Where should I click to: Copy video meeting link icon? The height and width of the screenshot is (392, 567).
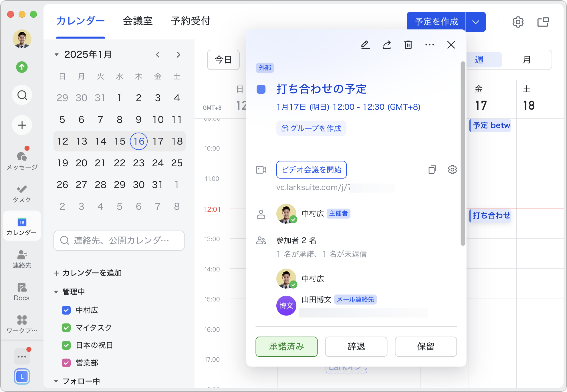(x=432, y=170)
